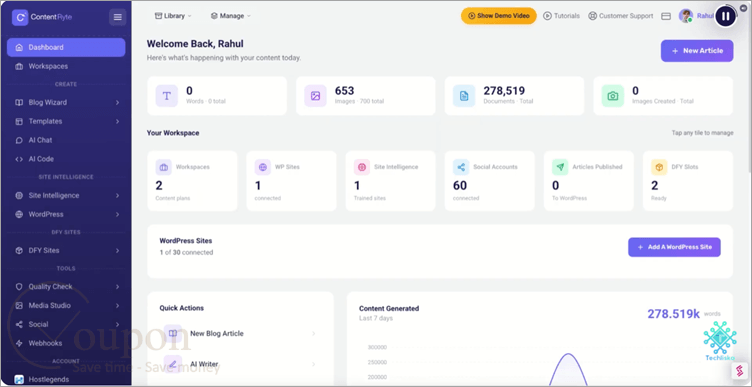The width and height of the screenshot is (752, 387).
Task: Open the WP Sites tile
Action: pyautogui.click(x=291, y=181)
